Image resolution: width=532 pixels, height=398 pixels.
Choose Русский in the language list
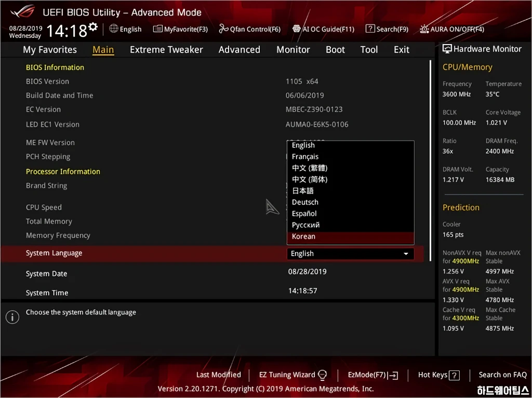tap(351, 225)
